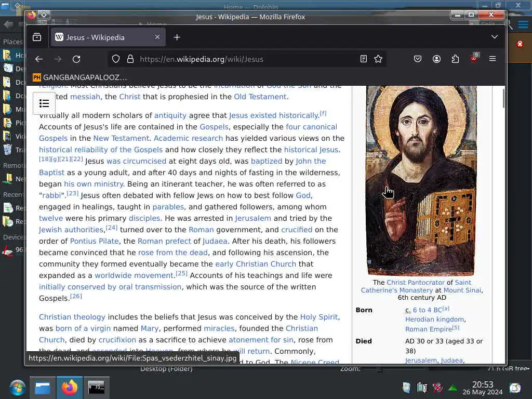This screenshot has width=532, height=399.
Task: Open the Extensions puzzle-piece icon
Action: pos(455,59)
